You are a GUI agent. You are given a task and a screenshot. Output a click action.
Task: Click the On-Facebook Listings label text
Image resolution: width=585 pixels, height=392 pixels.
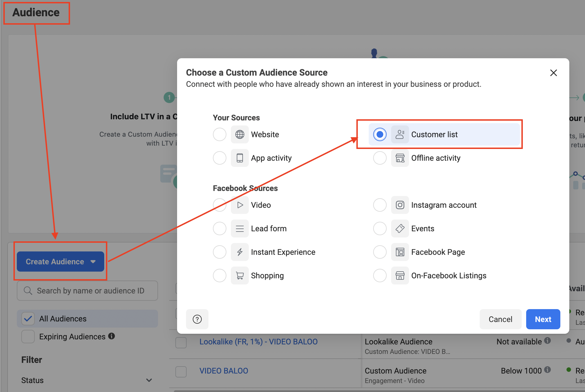tap(449, 276)
